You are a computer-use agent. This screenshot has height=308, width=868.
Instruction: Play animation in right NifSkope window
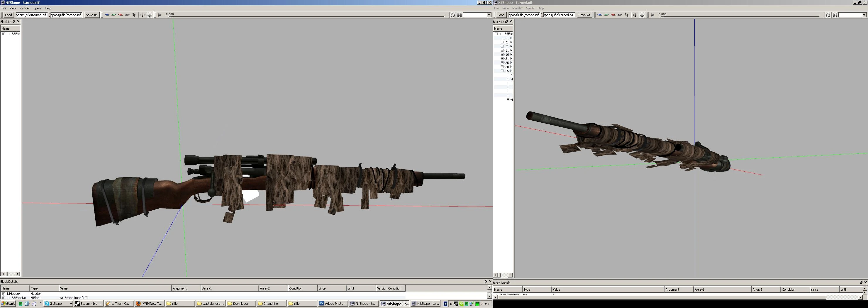coord(653,15)
